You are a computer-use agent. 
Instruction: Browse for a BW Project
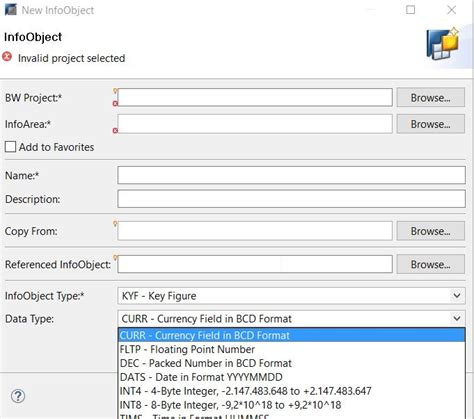tap(431, 98)
